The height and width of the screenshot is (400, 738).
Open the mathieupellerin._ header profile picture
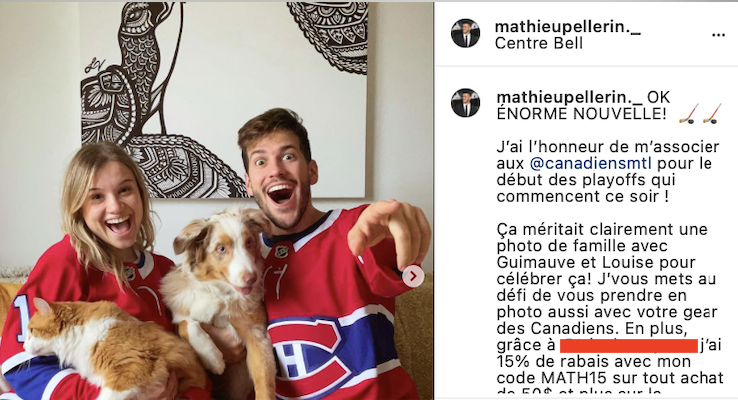[465, 33]
